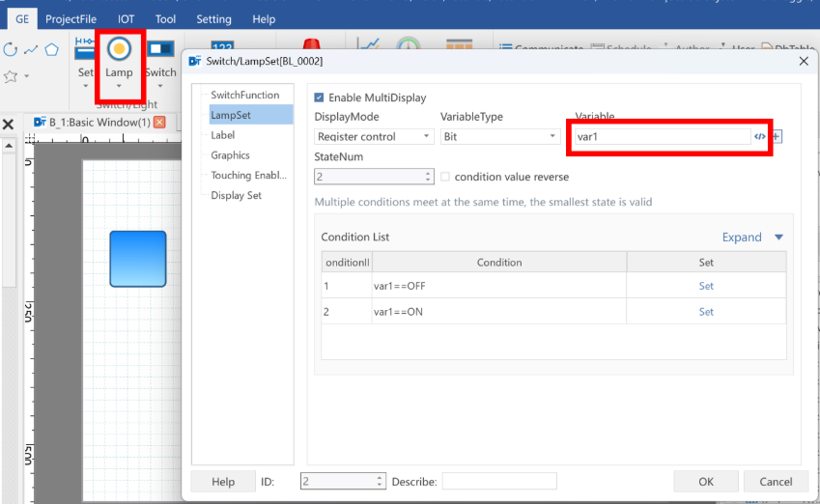
Task: Click the Help button in dialog
Action: coord(223,482)
